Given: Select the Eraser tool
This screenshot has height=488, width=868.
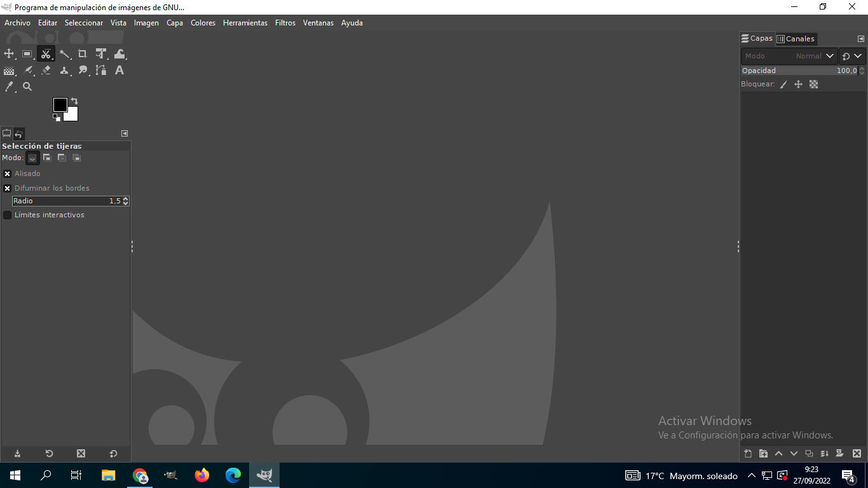Looking at the screenshot, I should coord(46,71).
